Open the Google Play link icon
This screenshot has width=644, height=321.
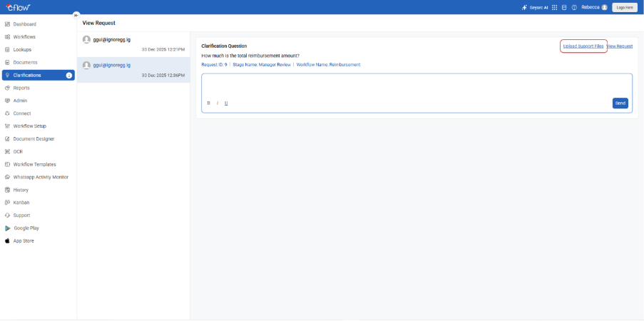pos(8,228)
